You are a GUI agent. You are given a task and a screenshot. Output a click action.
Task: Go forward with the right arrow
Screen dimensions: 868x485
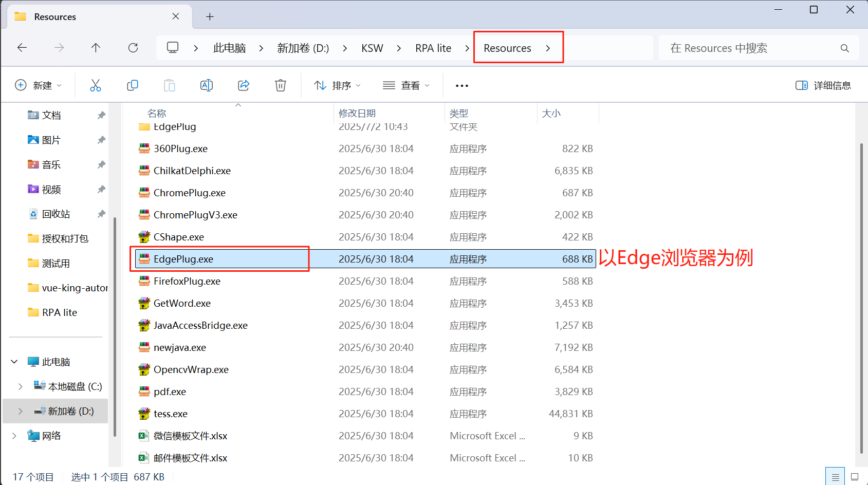pyautogui.click(x=59, y=48)
